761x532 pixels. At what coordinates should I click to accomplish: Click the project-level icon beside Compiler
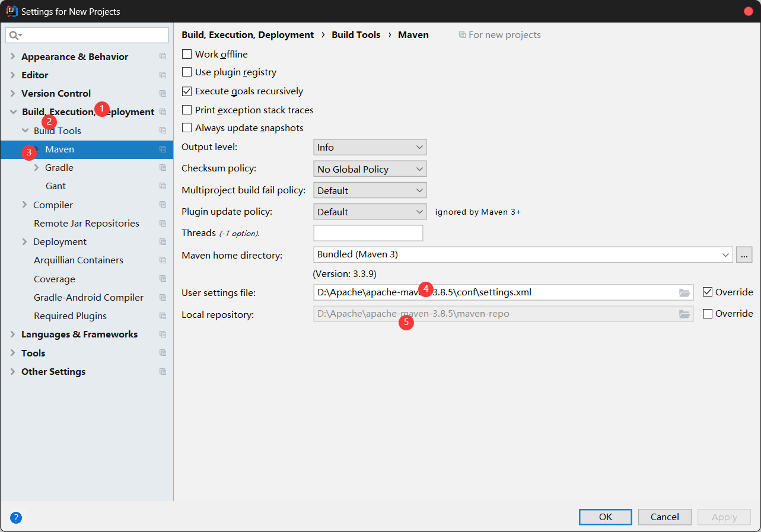point(163,205)
